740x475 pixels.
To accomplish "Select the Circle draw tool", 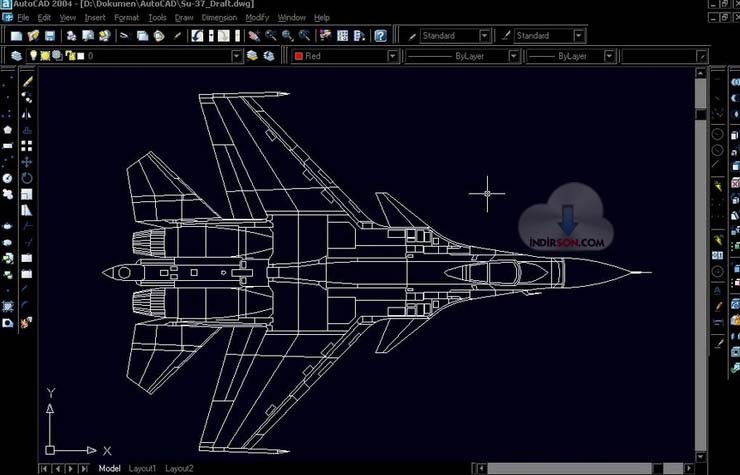I will point(8,178).
